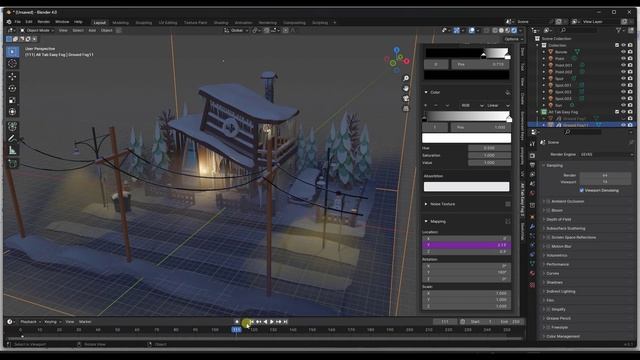Click the highlighted Location Y field

[466, 245]
